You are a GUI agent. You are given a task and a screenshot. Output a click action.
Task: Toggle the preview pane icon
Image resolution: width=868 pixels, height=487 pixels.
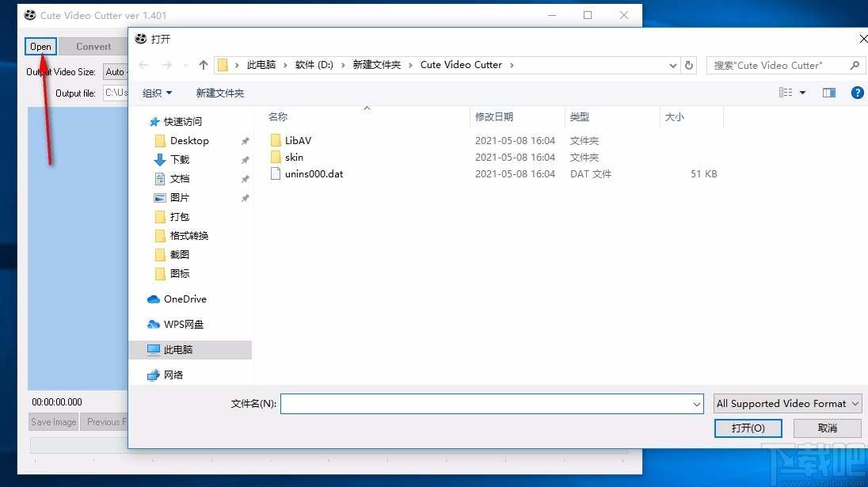(828, 93)
